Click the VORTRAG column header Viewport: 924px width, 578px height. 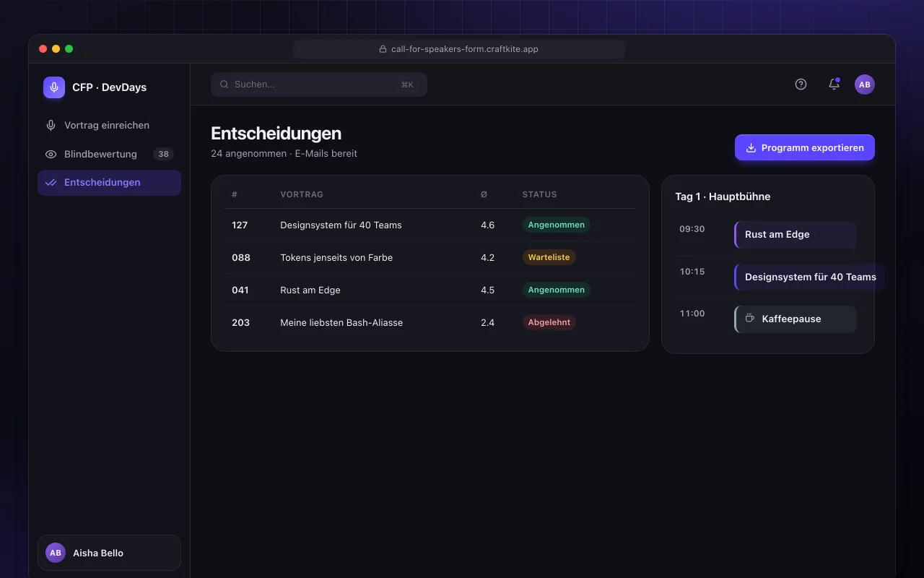coord(302,194)
